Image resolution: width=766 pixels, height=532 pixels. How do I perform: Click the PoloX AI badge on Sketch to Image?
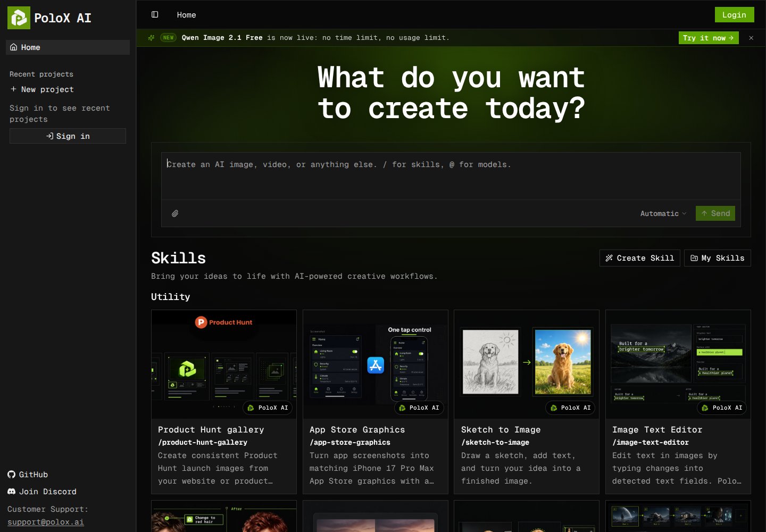570,408
